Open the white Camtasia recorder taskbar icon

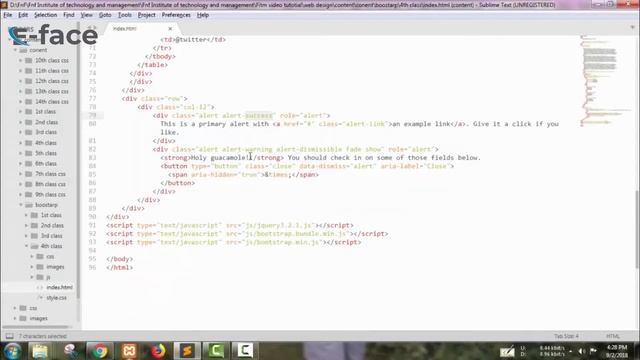click(x=245, y=351)
